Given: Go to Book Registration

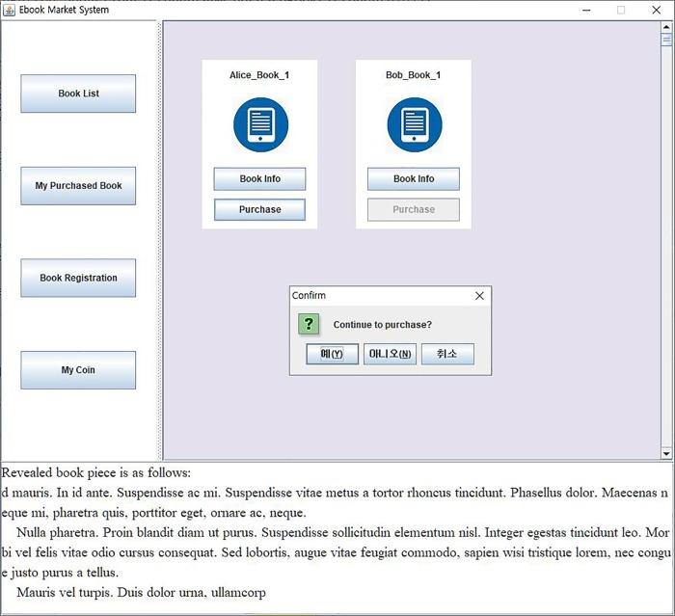Looking at the screenshot, I should (x=78, y=278).
